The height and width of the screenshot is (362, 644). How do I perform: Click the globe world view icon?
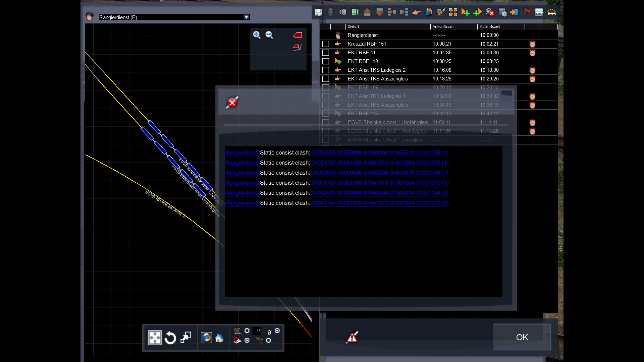(206, 338)
